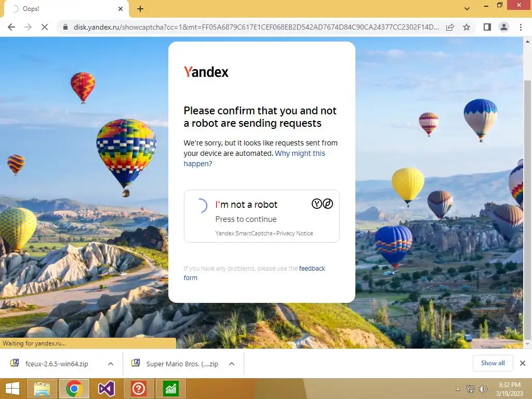Image resolution: width=532 pixels, height=399 pixels.
Task: Open the Privacy Notice link
Action: click(295, 233)
